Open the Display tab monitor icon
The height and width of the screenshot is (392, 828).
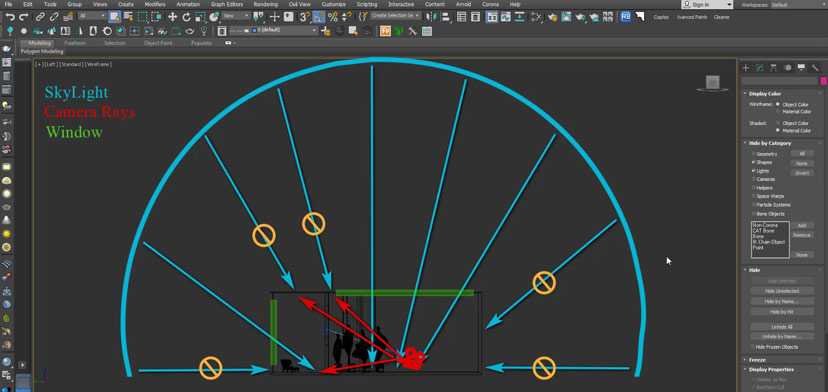coord(801,68)
